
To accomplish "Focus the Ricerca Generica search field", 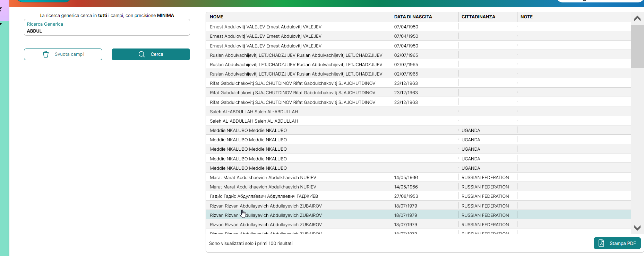I will pos(107,27).
